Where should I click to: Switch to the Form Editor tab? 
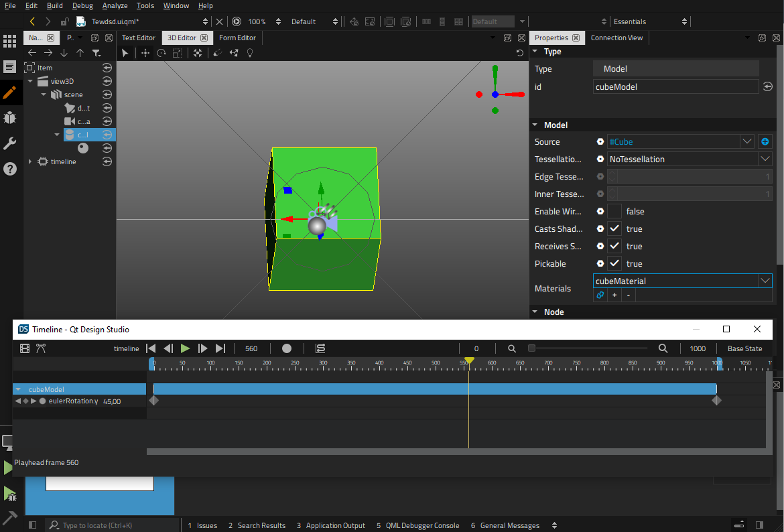coord(237,38)
